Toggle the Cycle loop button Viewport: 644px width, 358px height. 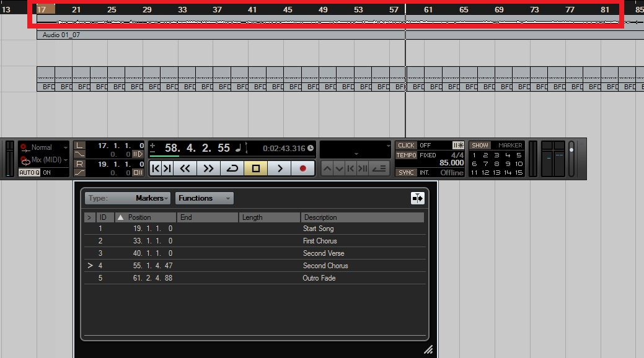click(x=232, y=168)
